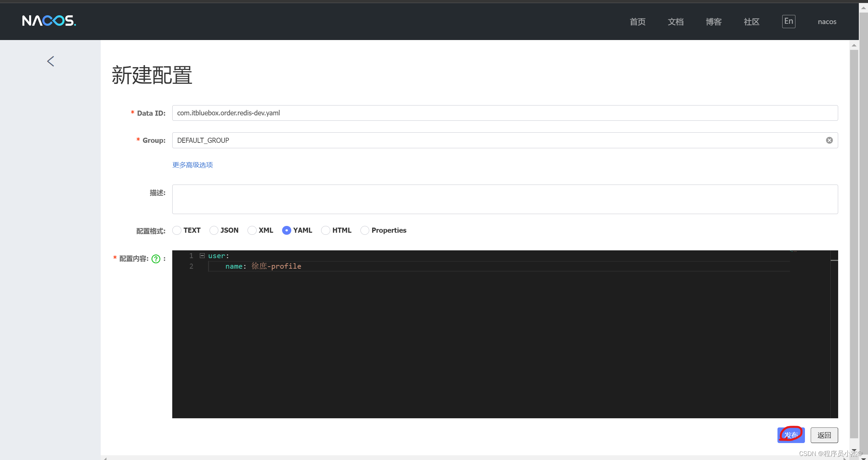
Task: Select the JSON format radio button
Action: coord(214,230)
